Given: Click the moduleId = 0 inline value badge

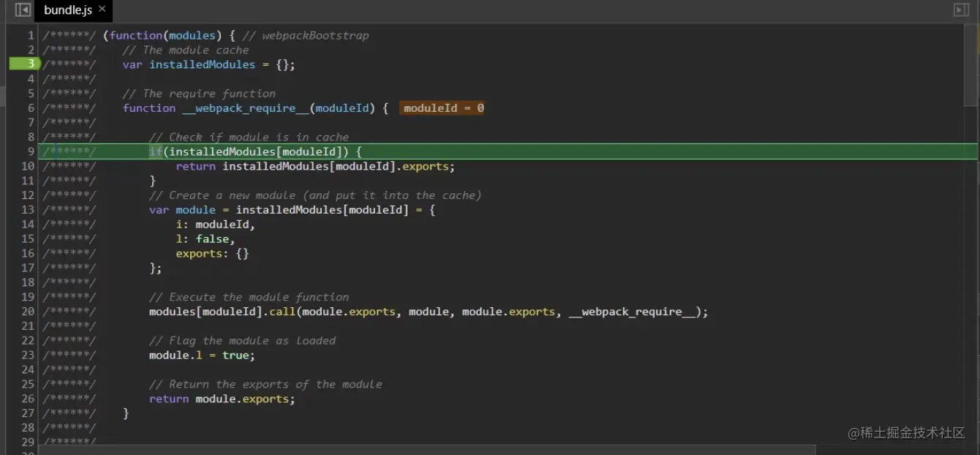Looking at the screenshot, I should [x=443, y=108].
